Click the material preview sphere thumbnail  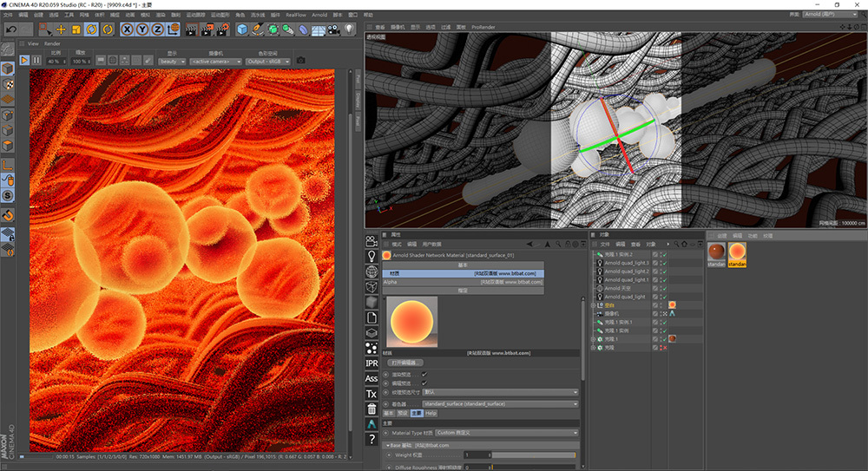pos(411,322)
